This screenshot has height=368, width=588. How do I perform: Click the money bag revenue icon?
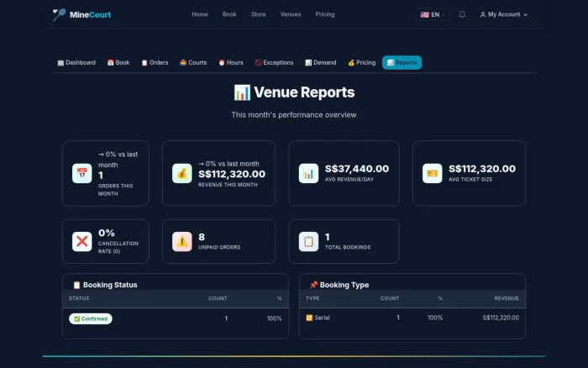(x=182, y=173)
